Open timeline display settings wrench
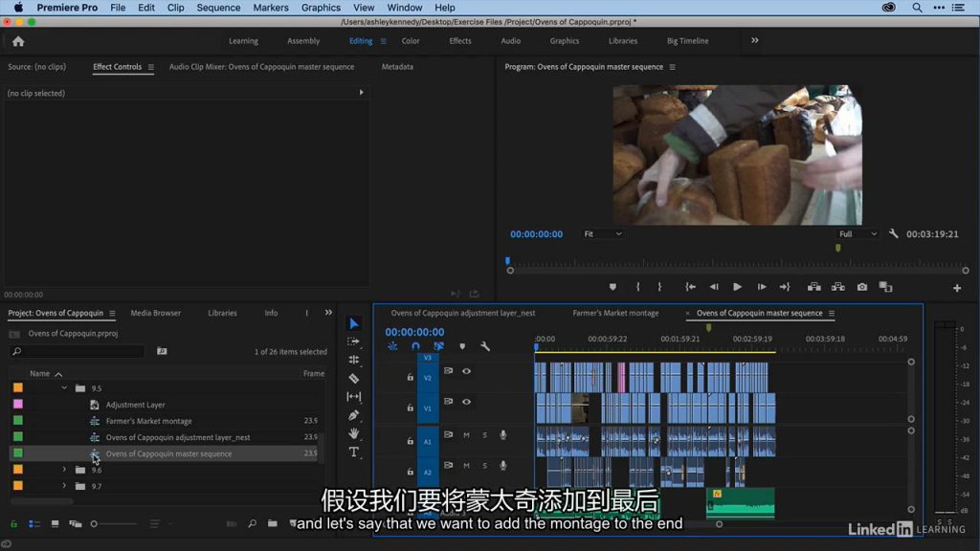 point(485,346)
